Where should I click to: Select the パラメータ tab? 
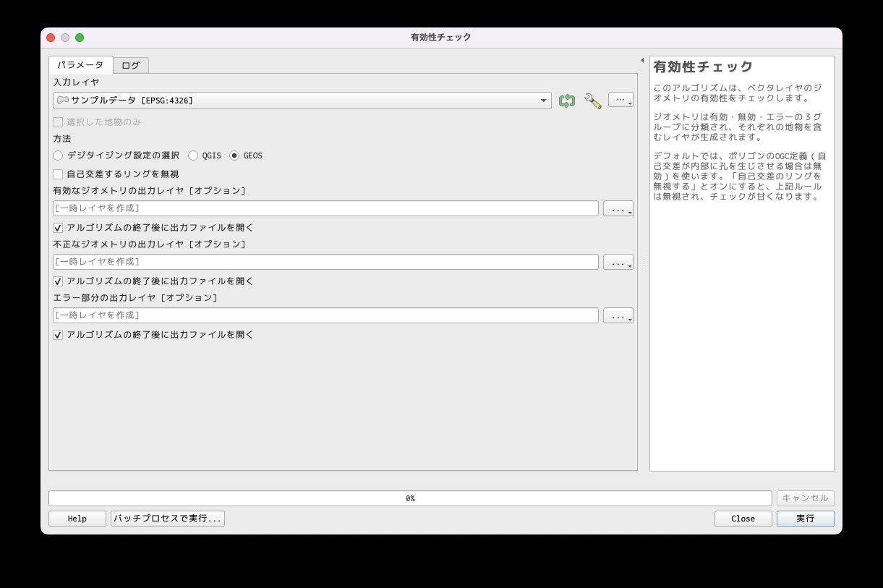tap(81, 64)
